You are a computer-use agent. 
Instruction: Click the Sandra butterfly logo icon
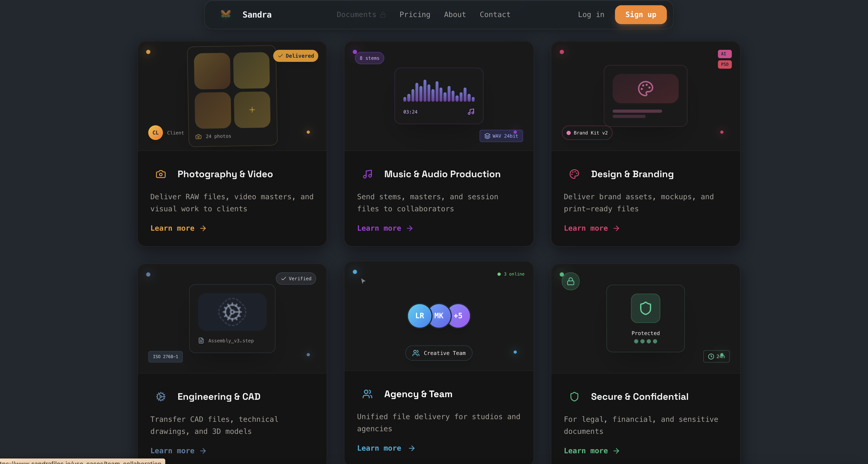click(226, 14)
